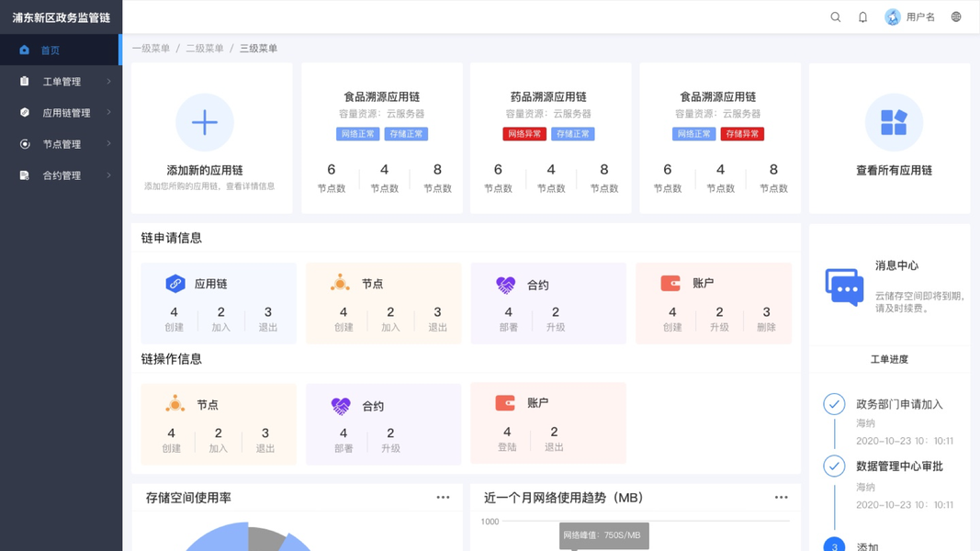
Task: Click the red wallet icon under 链申请信息
Action: pyautogui.click(x=670, y=283)
